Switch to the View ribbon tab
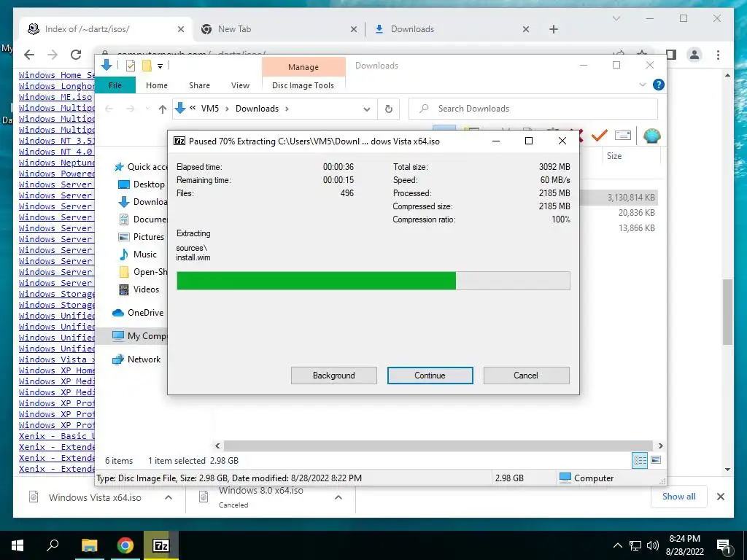The height and width of the screenshot is (560, 747). pos(240,85)
